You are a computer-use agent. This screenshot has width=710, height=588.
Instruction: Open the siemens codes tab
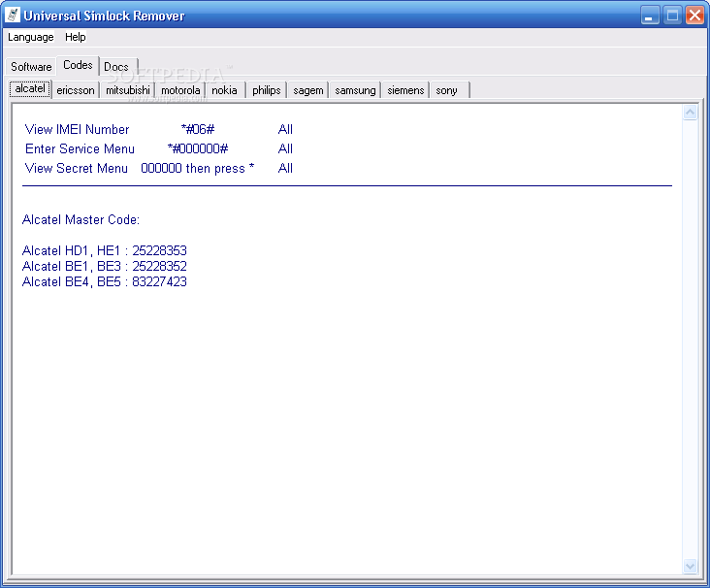pyautogui.click(x=405, y=90)
